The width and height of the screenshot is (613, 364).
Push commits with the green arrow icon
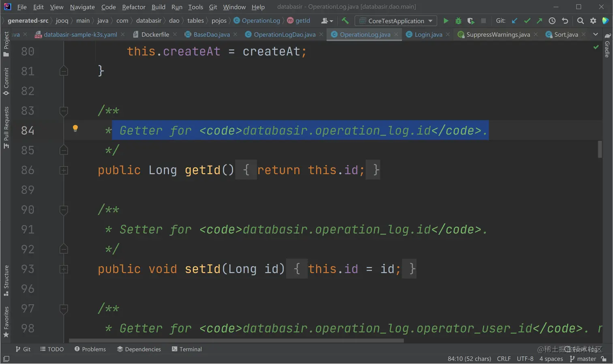point(539,21)
